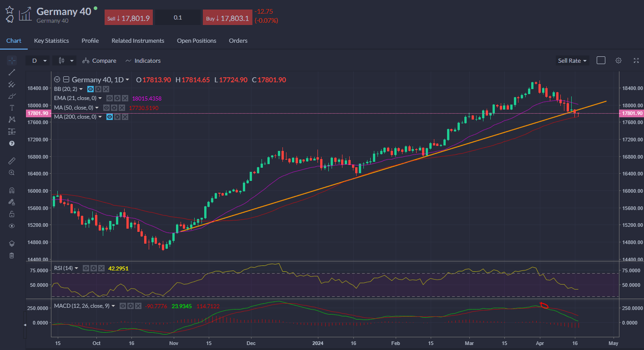
Task: Switch to the Profile tab
Action: click(x=90, y=40)
